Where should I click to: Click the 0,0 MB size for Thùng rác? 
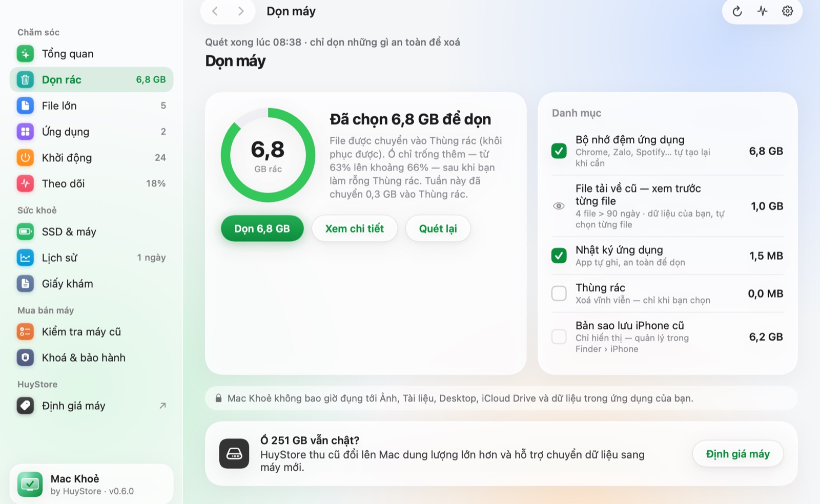766,293
